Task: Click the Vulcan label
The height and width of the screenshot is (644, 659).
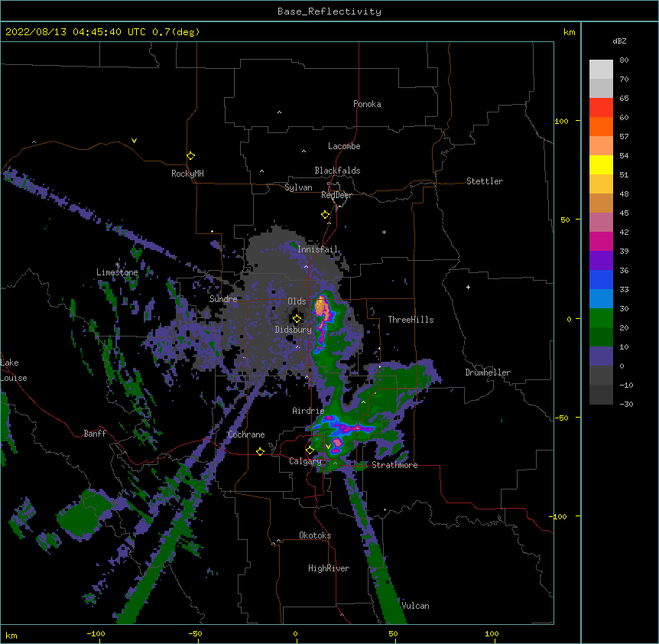Action: 415,606
